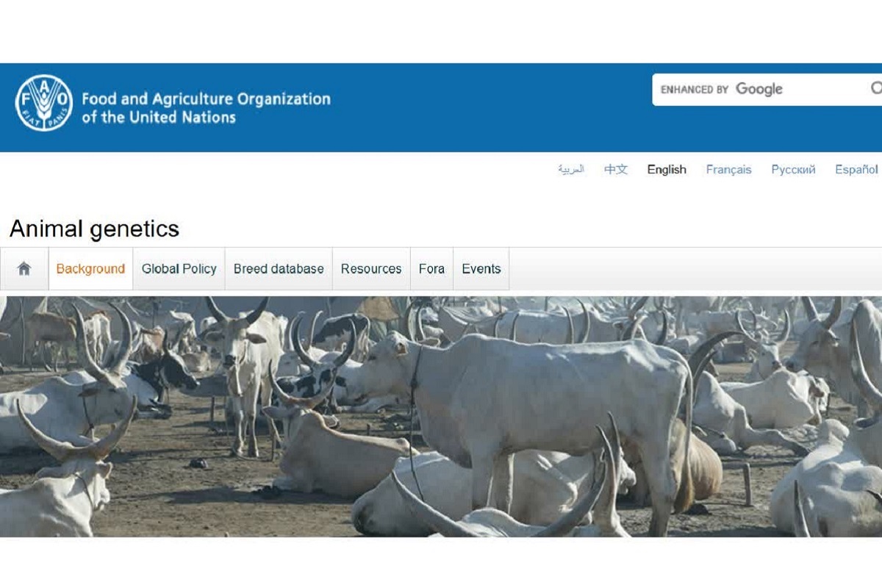Image resolution: width=882 pixels, height=588 pixels.
Task: Click the Animal genetics page heading
Action: point(94,229)
